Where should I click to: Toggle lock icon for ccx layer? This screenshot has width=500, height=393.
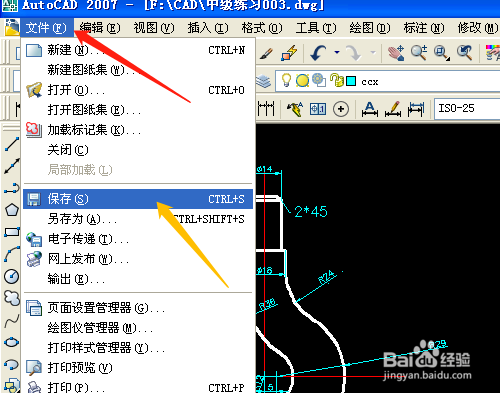pos(337,80)
